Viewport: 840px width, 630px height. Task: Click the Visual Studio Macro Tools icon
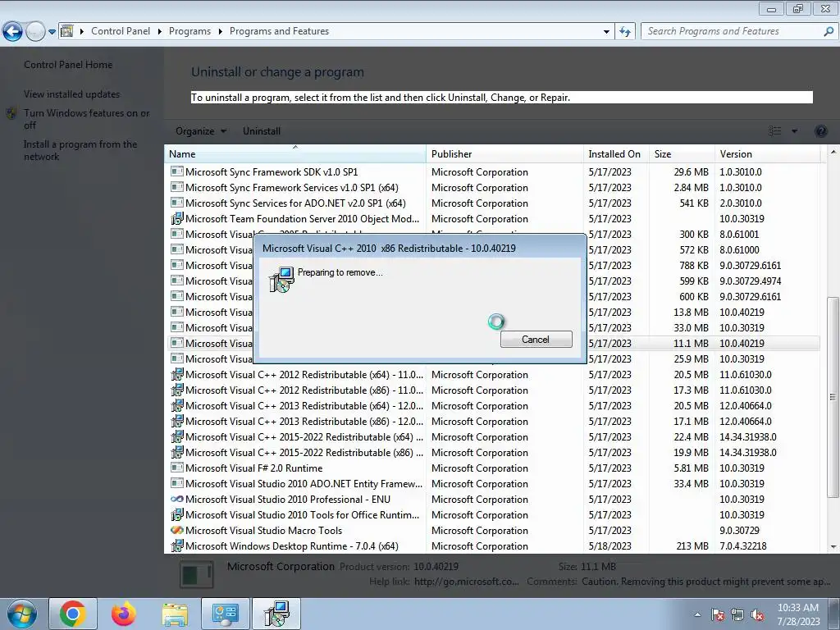177,531
